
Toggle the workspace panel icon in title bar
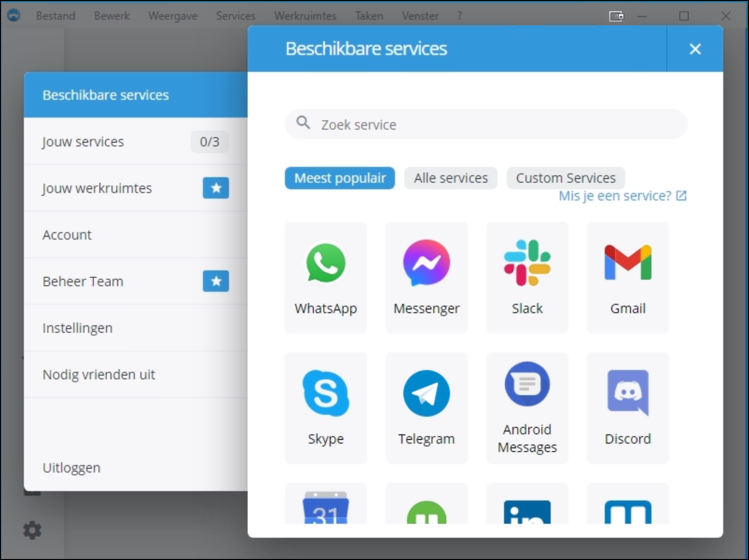pyautogui.click(x=616, y=16)
